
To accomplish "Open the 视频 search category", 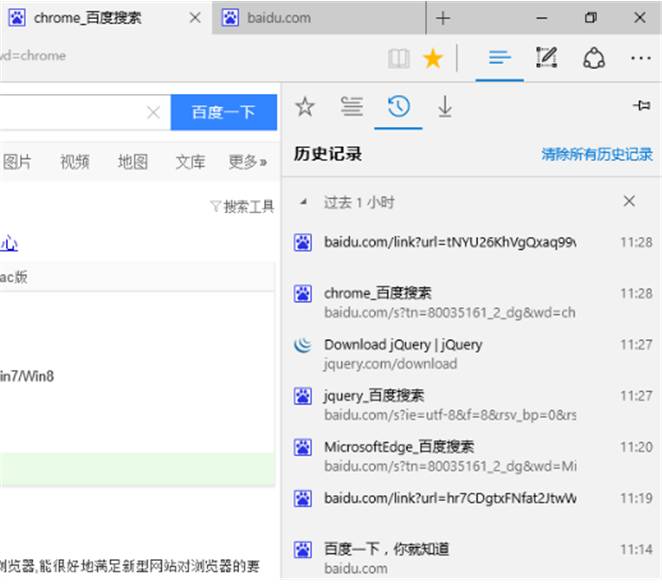I will 75,162.
